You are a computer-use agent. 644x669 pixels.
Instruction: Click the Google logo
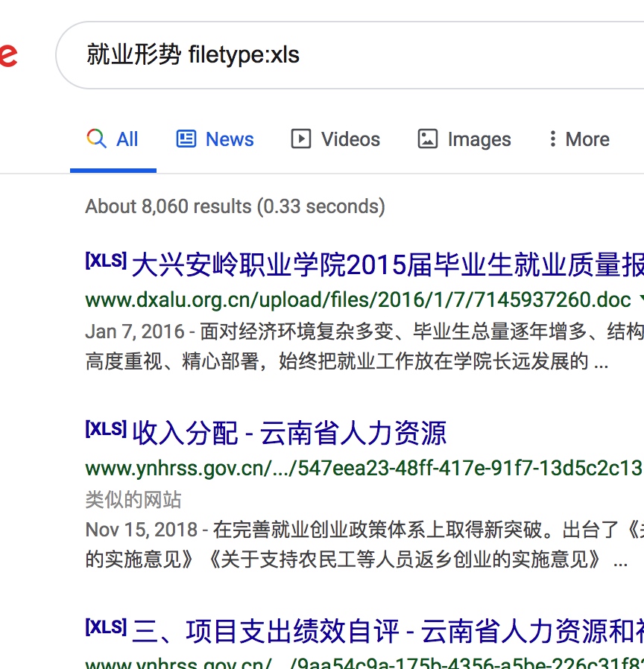coord(7,55)
